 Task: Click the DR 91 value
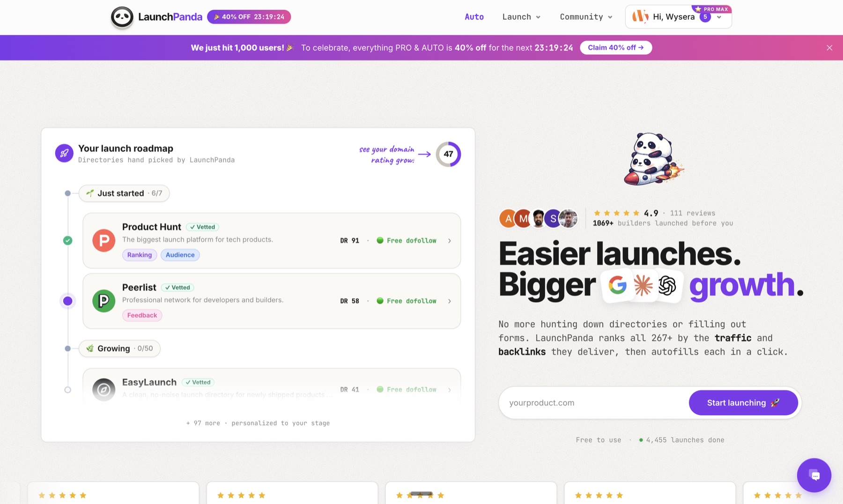pyautogui.click(x=349, y=240)
